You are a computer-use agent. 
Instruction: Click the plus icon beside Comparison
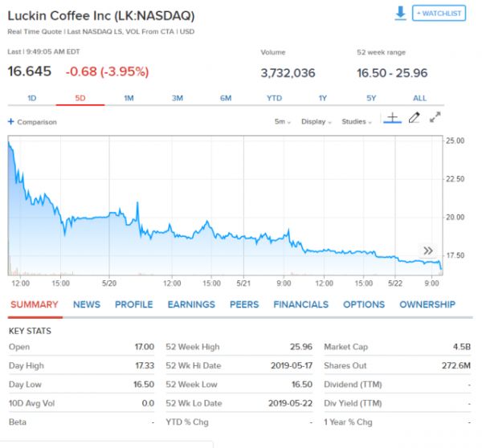pyautogui.click(x=11, y=122)
